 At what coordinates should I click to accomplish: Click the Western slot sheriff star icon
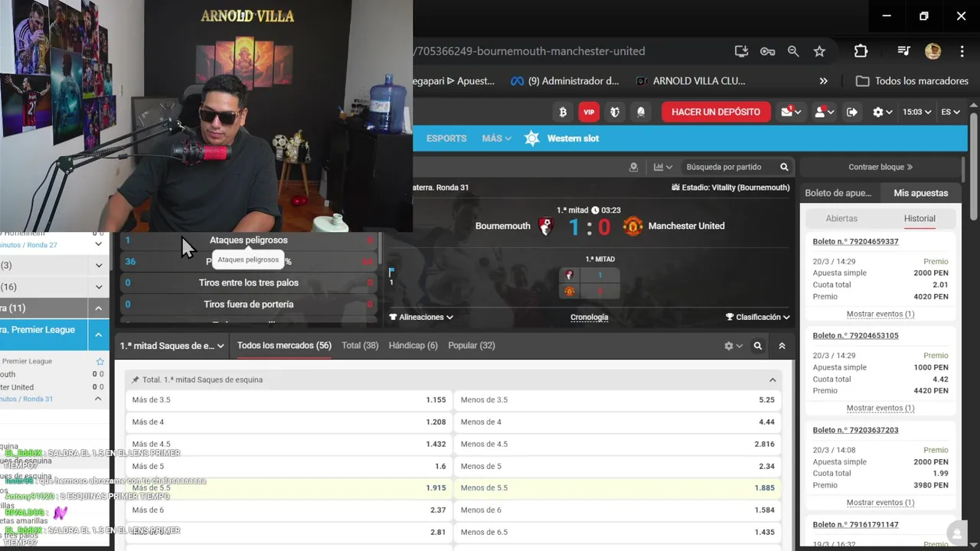532,139
